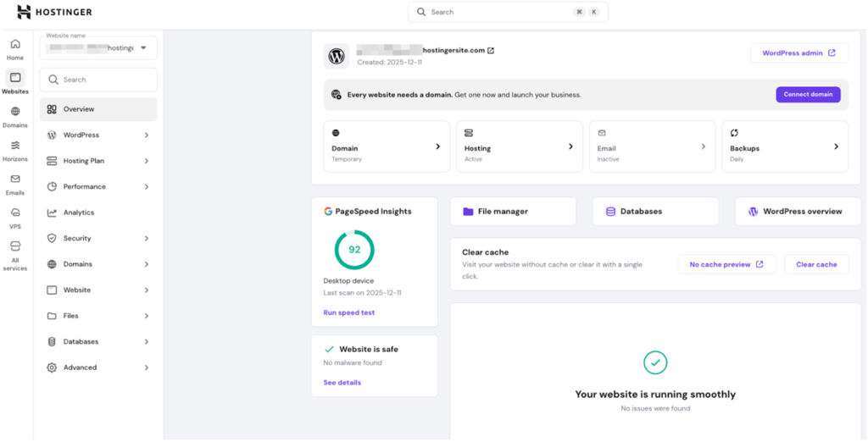
Task: Click the File manager folder icon
Action: point(468,212)
